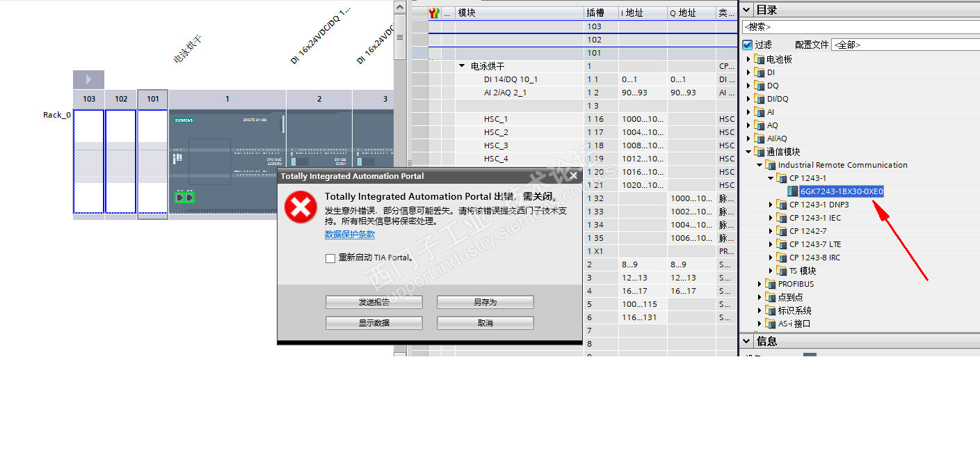This screenshot has height=451, width=980.
Task: Collapse the 信息 section
Action: pos(747,341)
